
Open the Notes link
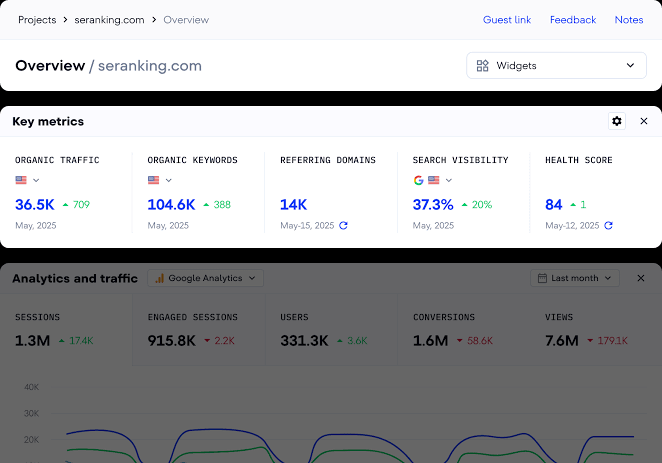pyautogui.click(x=629, y=20)
